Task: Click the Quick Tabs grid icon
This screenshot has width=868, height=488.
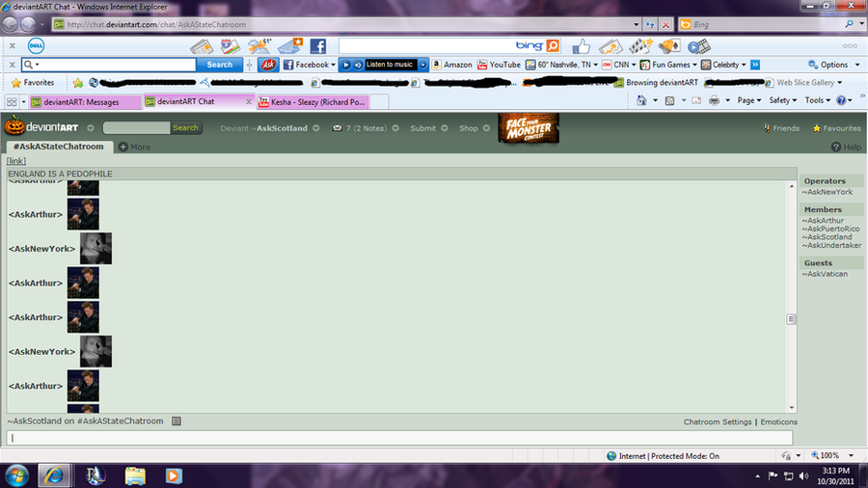Action: tap(12, 102)
